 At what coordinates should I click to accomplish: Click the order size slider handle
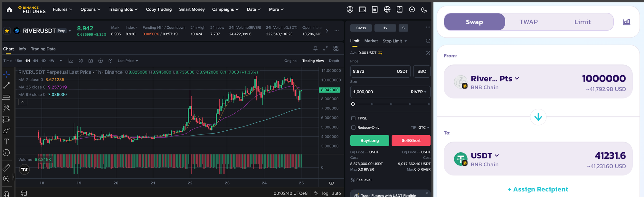pos(353,104)
